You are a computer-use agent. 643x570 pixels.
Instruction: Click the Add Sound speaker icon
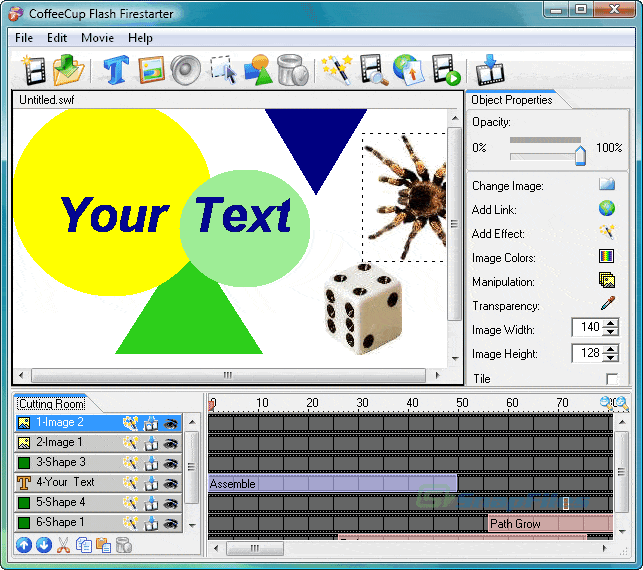185,70
